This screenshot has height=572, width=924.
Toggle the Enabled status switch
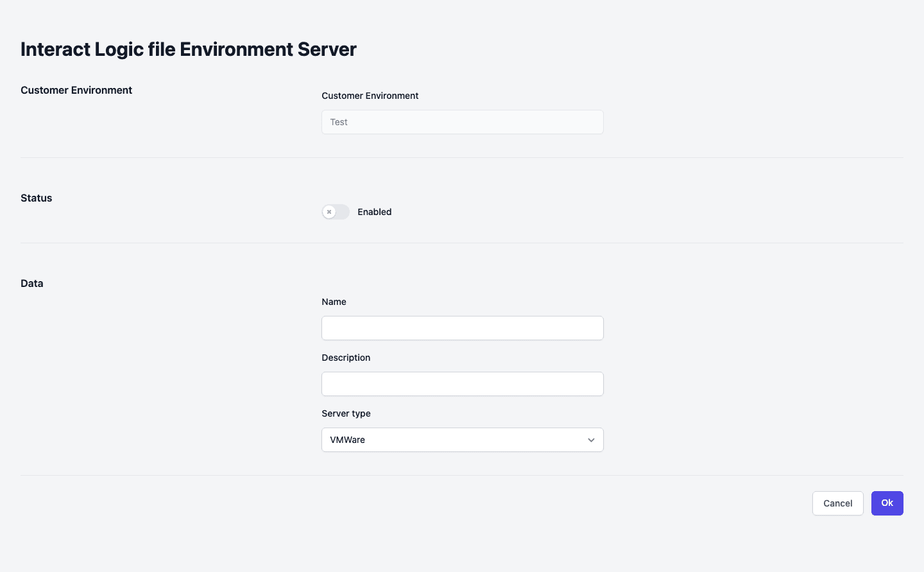pyautogui.click(x=336, y=212)
